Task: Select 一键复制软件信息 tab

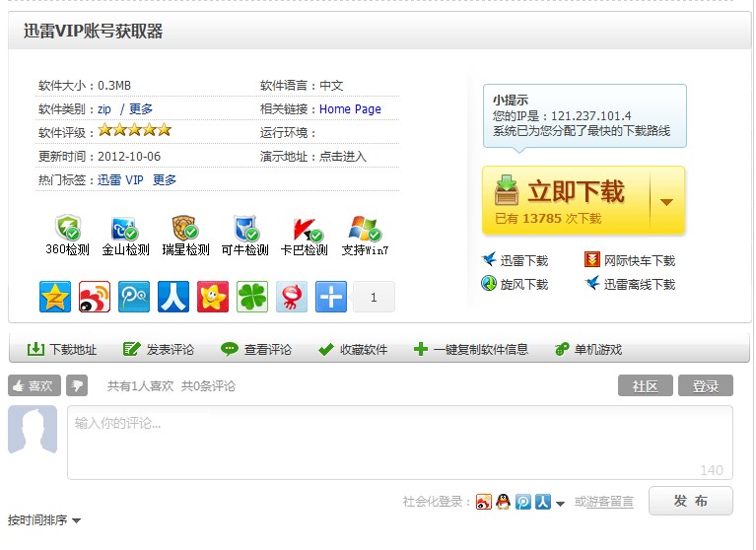Action: [471, 350]
